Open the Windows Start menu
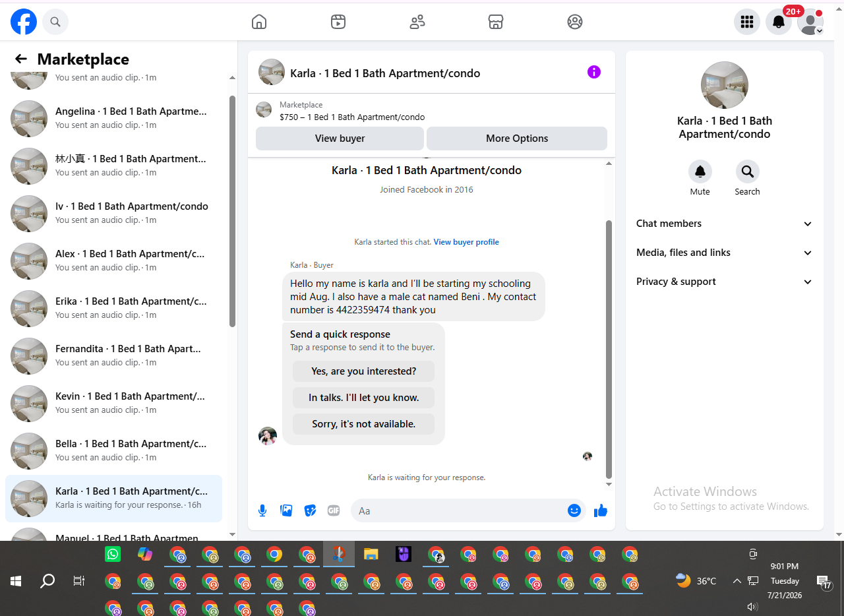 pyautogui.click(x=16, y=581)
